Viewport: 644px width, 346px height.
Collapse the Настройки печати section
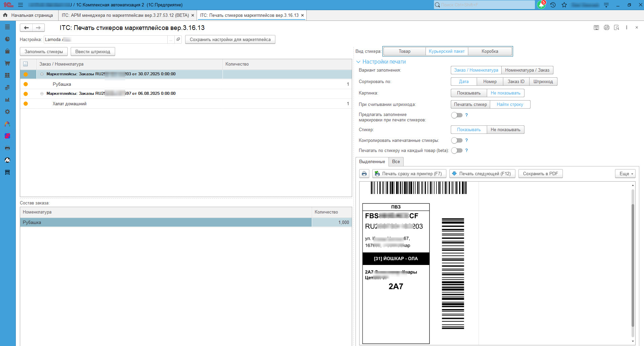359,62
